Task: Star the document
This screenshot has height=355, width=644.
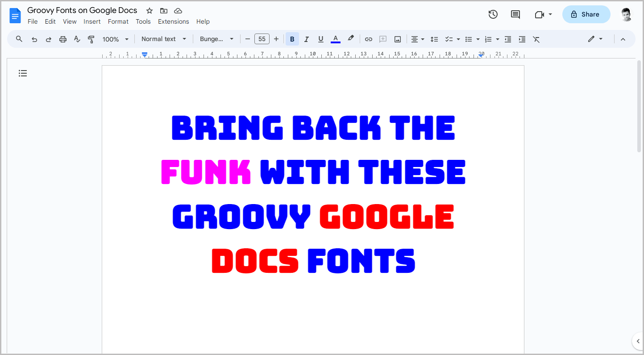Action: coord(149,10)
